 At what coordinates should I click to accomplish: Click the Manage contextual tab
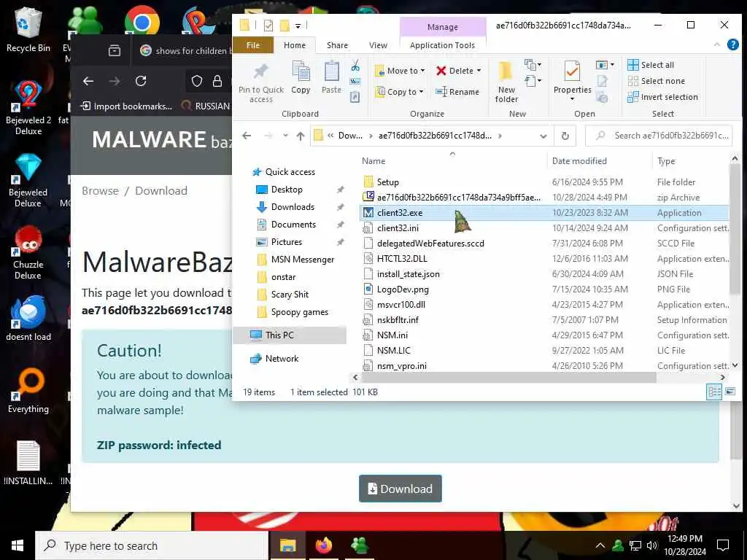pyautogui.click(x=443, y=27)
